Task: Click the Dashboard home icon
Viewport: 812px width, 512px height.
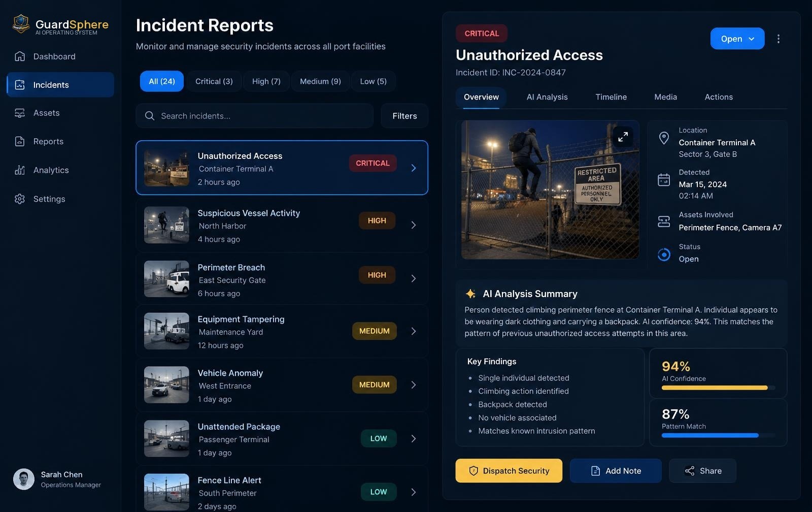Action: coord(20,56)
